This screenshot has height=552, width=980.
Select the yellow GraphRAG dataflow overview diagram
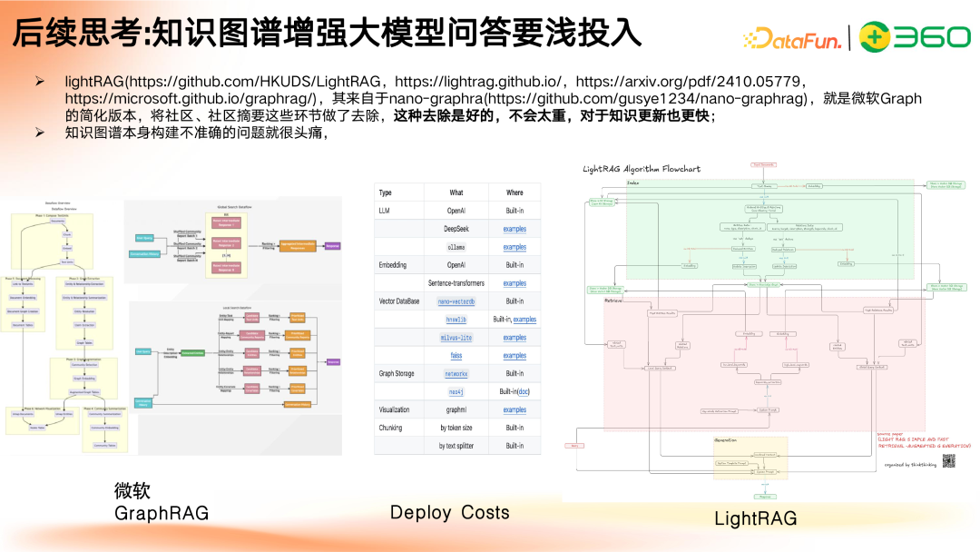coord(66,325)
